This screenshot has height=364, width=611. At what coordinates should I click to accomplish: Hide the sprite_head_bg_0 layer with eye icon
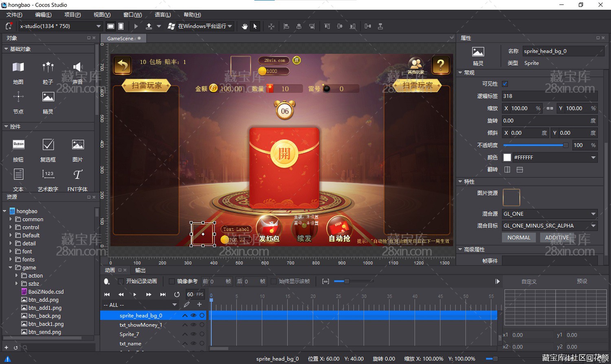[x=193, y=316]
